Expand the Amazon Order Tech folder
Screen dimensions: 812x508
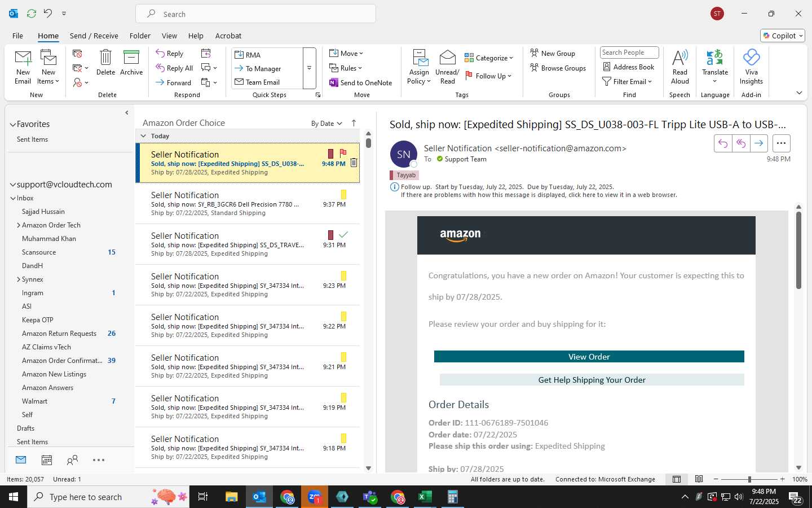tap(19, 225)
